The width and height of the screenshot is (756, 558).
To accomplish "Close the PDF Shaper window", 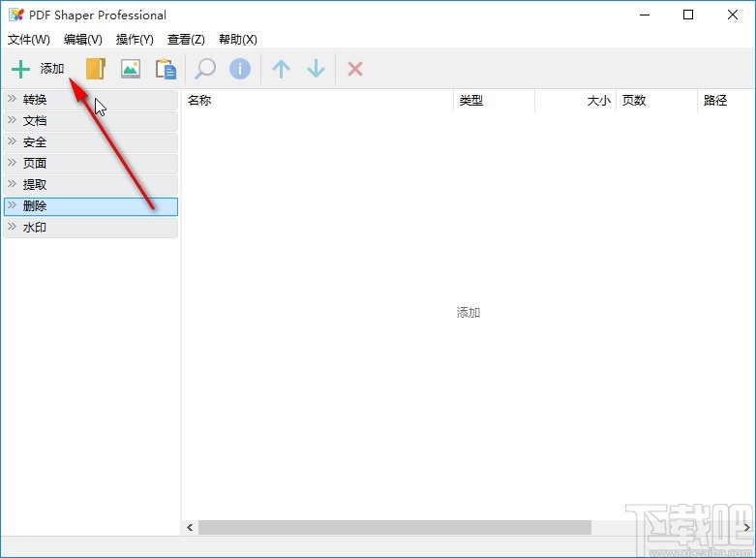I will (x=733, y=15).
